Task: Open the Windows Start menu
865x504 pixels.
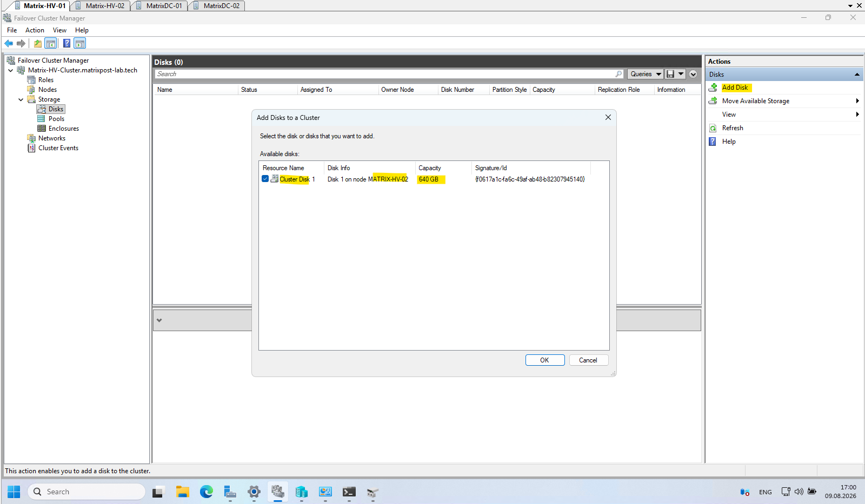Action: coord(14,492)
